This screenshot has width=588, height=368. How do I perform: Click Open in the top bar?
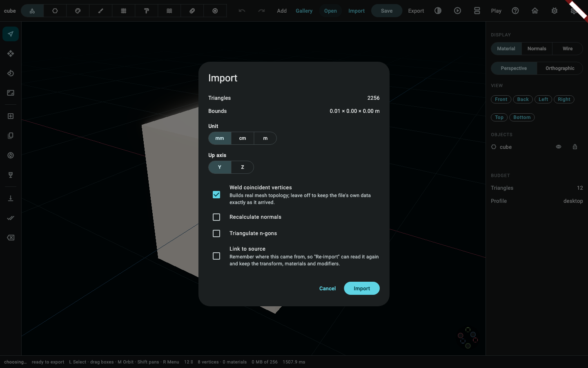(x=330, y=11)
